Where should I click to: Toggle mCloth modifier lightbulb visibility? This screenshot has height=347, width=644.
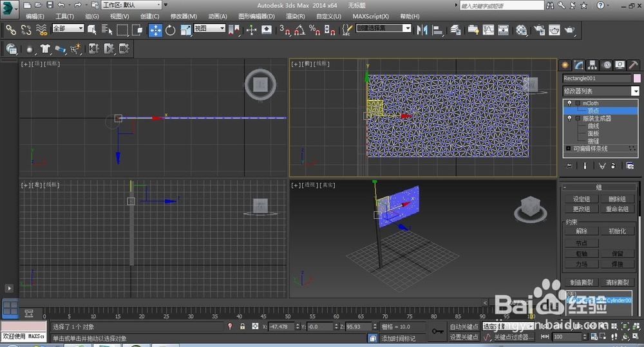[569, 103]
